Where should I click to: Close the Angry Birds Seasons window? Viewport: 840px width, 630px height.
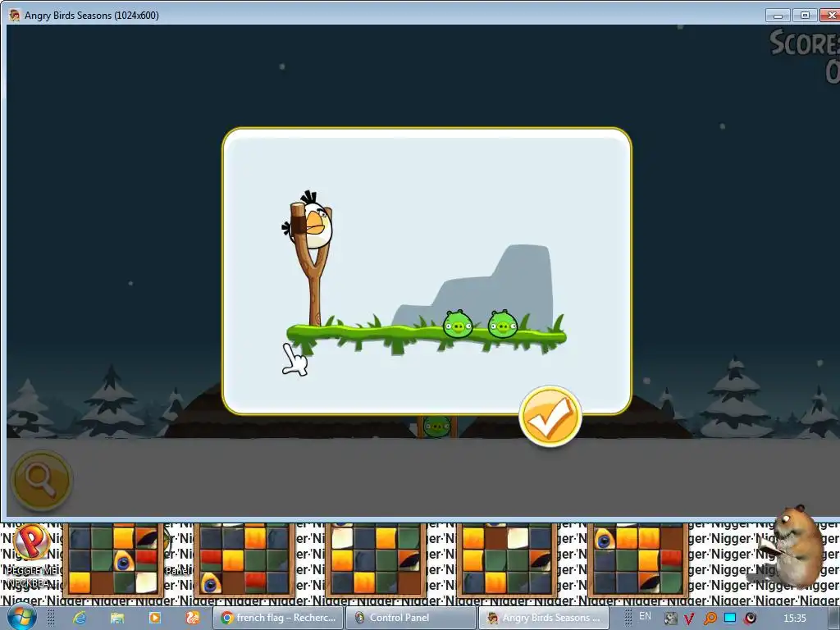830,15
